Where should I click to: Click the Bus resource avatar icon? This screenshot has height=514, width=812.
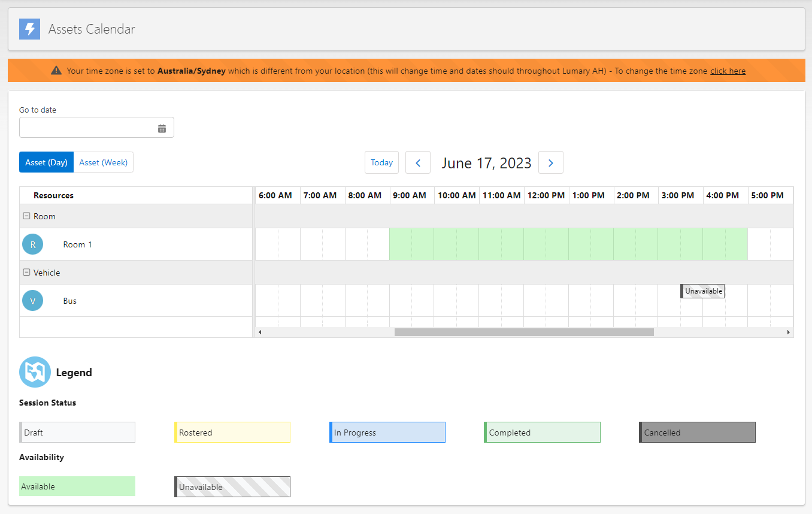[32, 300]
